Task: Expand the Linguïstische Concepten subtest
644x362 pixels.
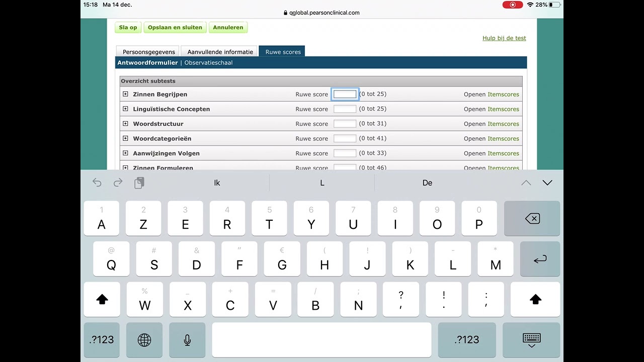Action: tap(125, 109)
